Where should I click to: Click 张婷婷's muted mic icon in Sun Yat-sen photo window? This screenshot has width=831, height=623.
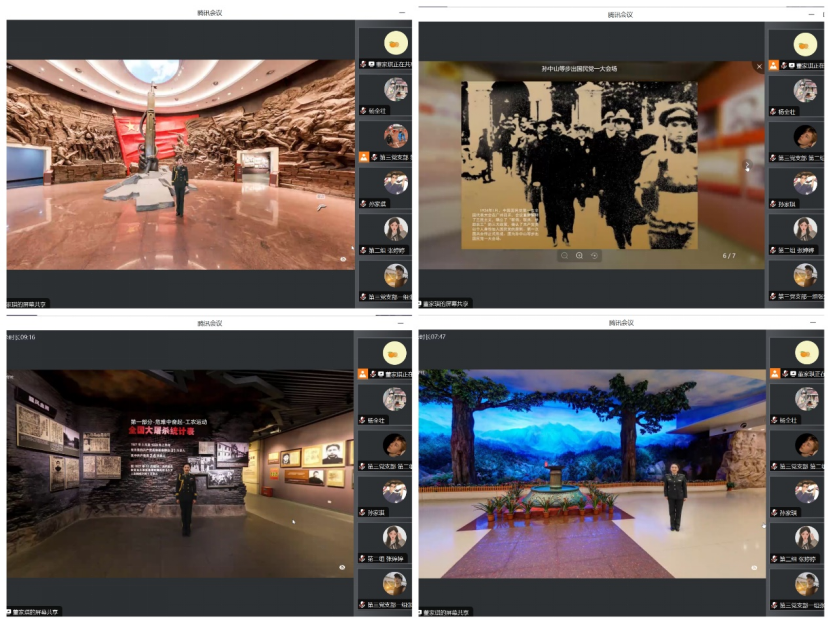[774, 250]
